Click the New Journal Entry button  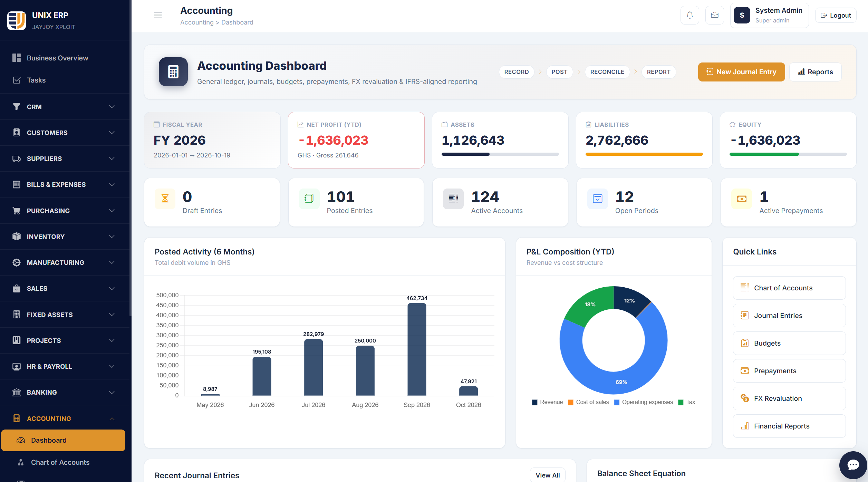pos(741,72)
